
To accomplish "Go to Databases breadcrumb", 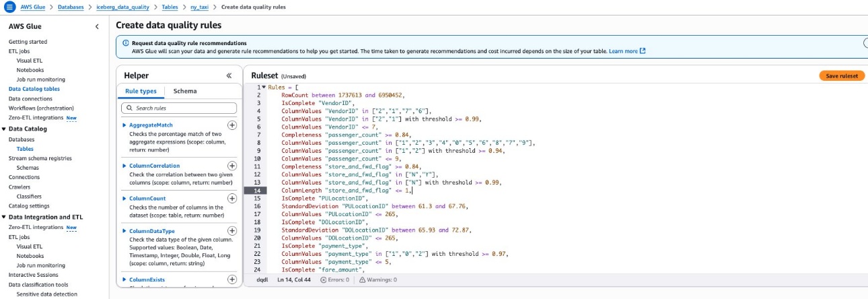I will [x=71, y=7].
